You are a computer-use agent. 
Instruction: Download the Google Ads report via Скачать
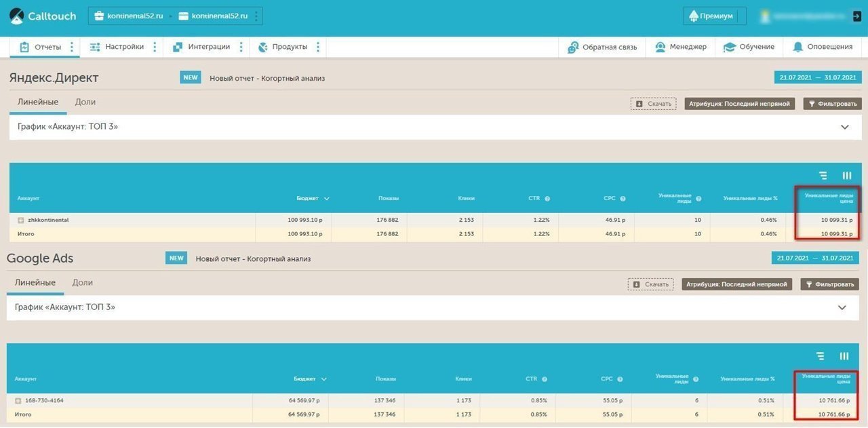pos(651,284)
